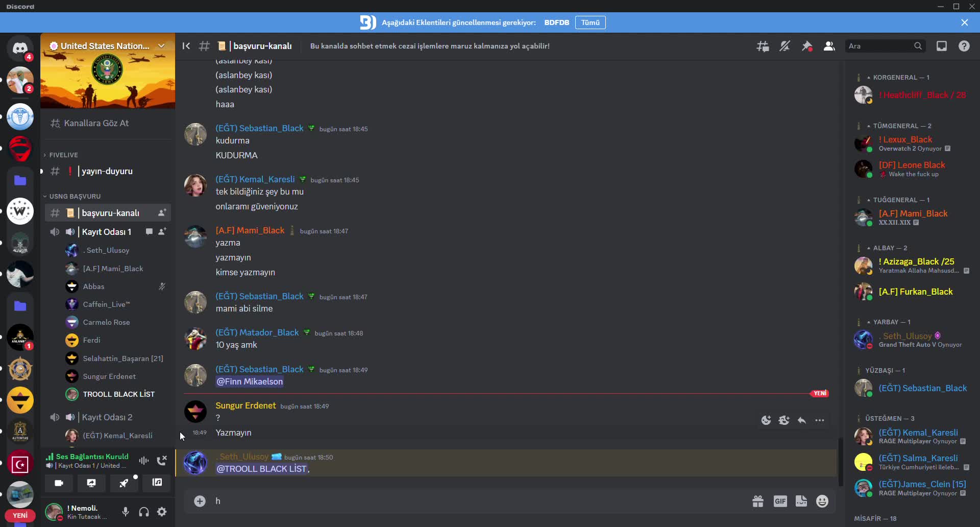Open the GIF picker
The height and width of the screenshot is (527, 980).
[780, 501]
